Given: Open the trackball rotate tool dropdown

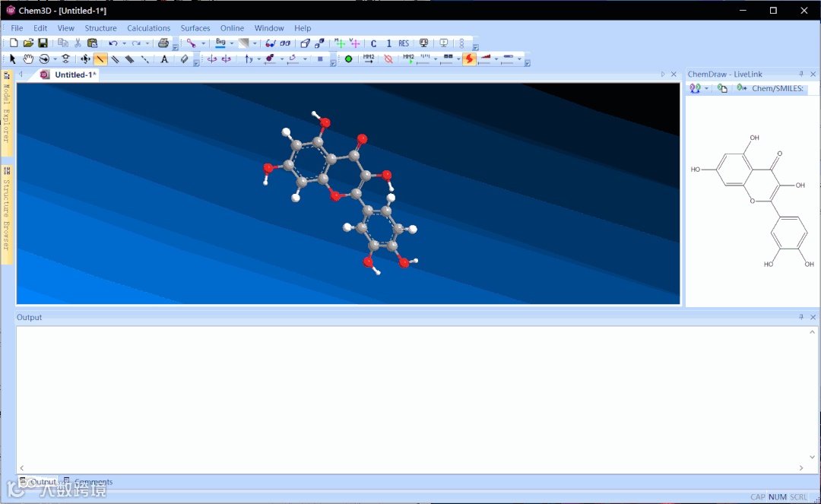Looking at the screenshot, I should tap(55, 59).
